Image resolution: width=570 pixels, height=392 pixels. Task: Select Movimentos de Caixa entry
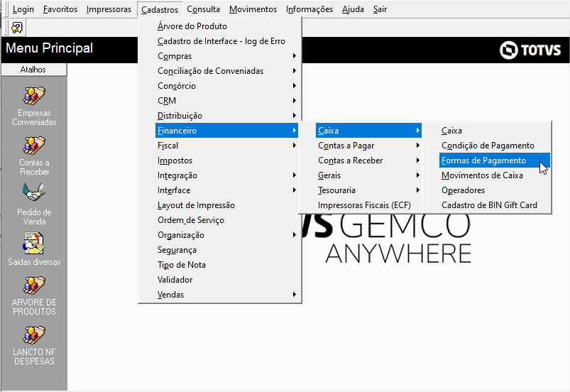(494, 175)
